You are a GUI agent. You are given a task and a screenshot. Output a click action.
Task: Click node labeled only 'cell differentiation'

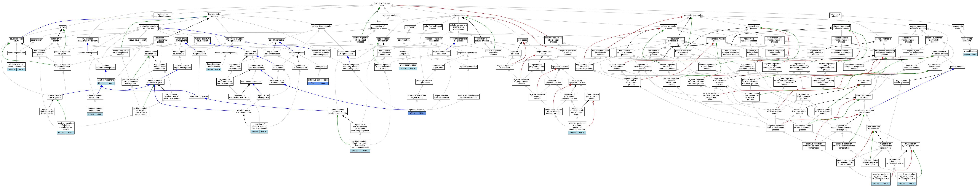[x=277, y=40]
